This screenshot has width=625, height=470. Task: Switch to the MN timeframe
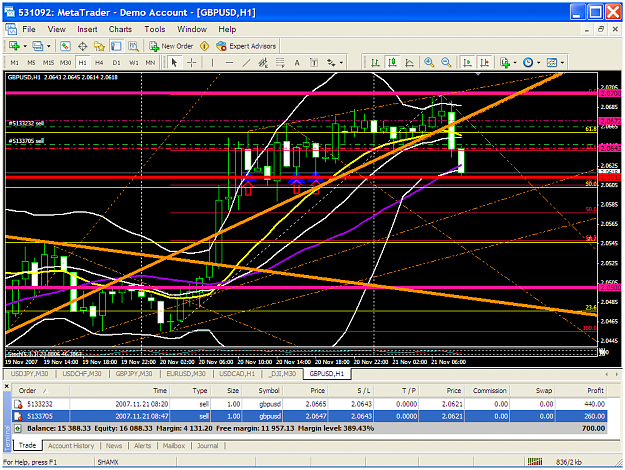tap(150, 63)
